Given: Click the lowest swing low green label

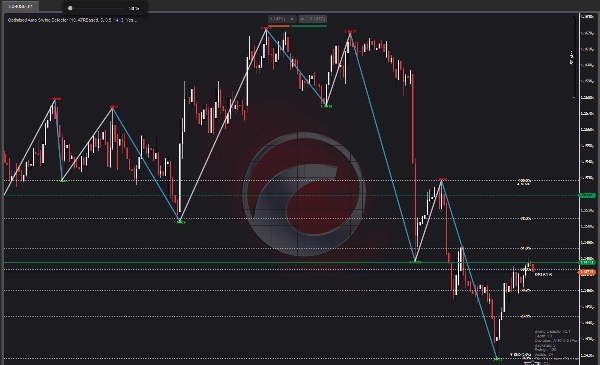Looking at the screenshot, I should (497, 359).
